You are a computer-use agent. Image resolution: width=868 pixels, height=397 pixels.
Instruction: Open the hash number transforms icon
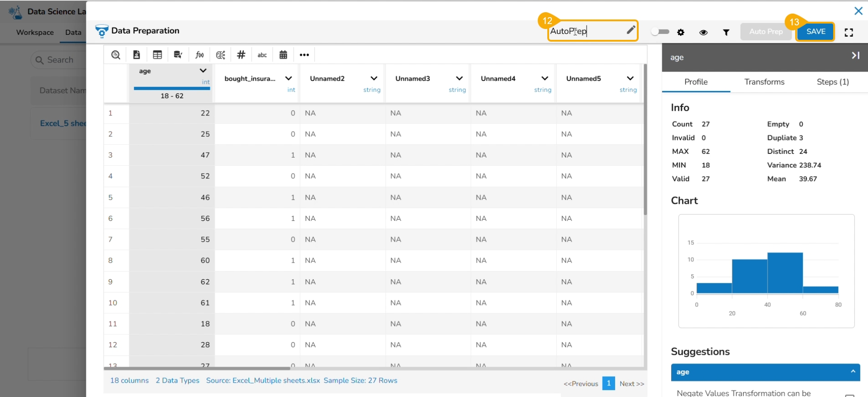241,55
